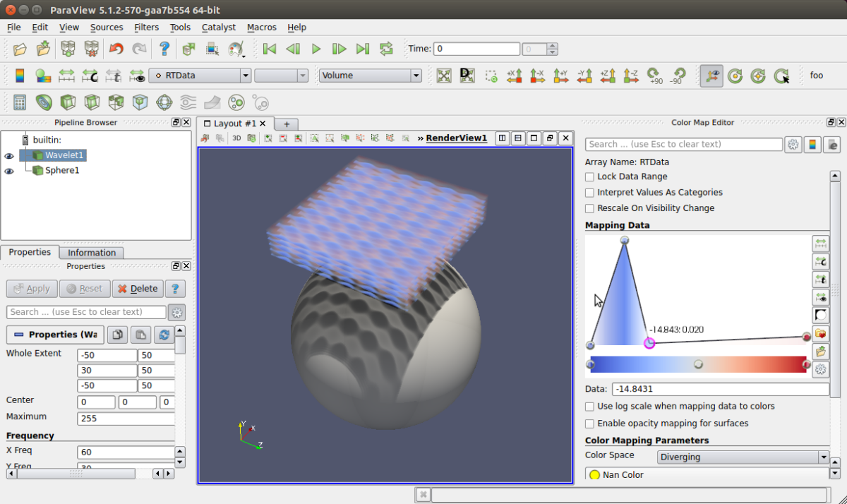Open the Volume representation dropdown
The width and height of the screenshot is (847, 504).
tap(370, 76)
